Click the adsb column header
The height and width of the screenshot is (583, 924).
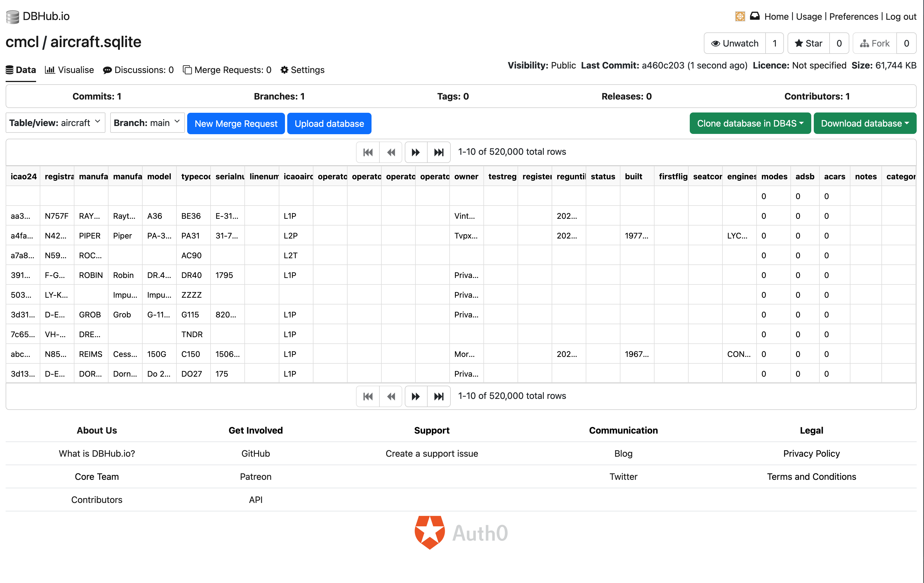(805, 176)
